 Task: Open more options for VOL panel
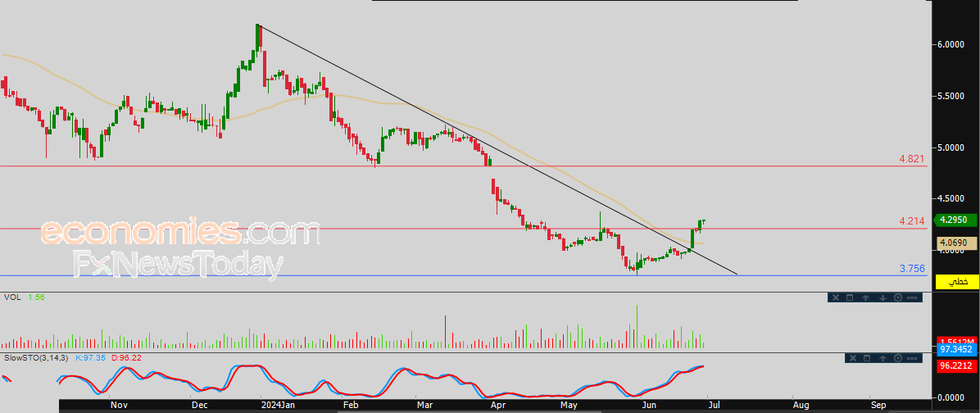click(912, 298)
